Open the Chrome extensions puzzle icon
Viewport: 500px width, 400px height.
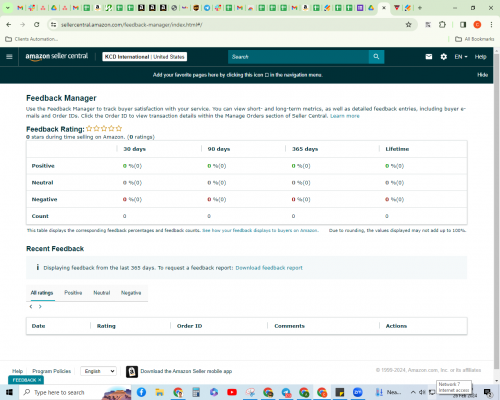coord(442,25)
